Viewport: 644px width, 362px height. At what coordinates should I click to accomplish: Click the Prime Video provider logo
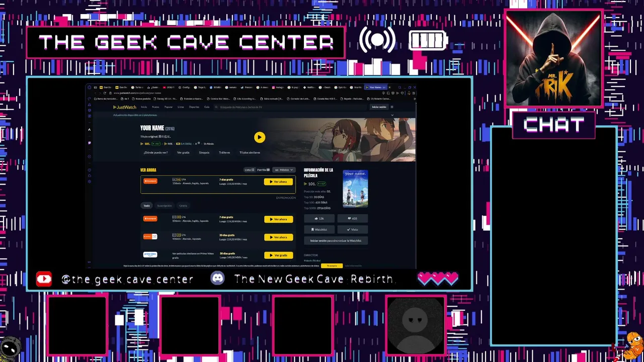pyautogui.click(x=150, y=254)
